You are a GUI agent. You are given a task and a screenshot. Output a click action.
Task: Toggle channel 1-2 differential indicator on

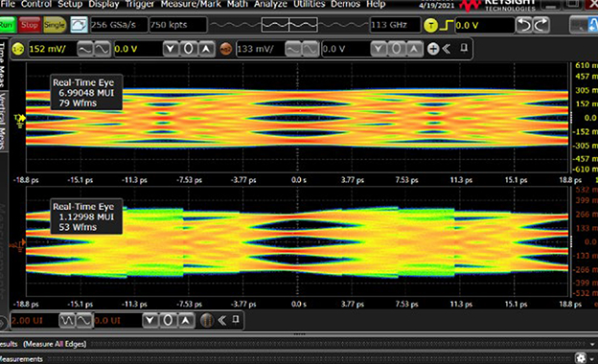pyautogui.click(x=18, y=49)
